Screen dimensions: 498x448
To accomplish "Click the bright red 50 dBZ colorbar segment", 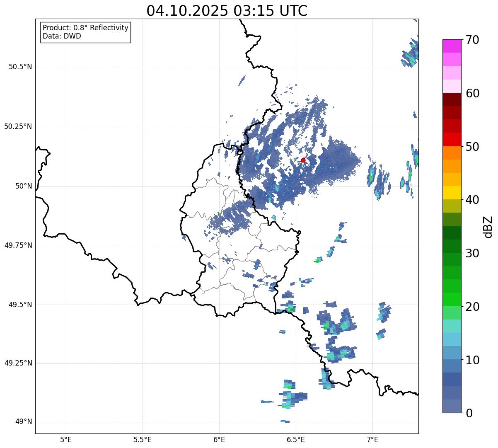I will [x=452, y=139].
